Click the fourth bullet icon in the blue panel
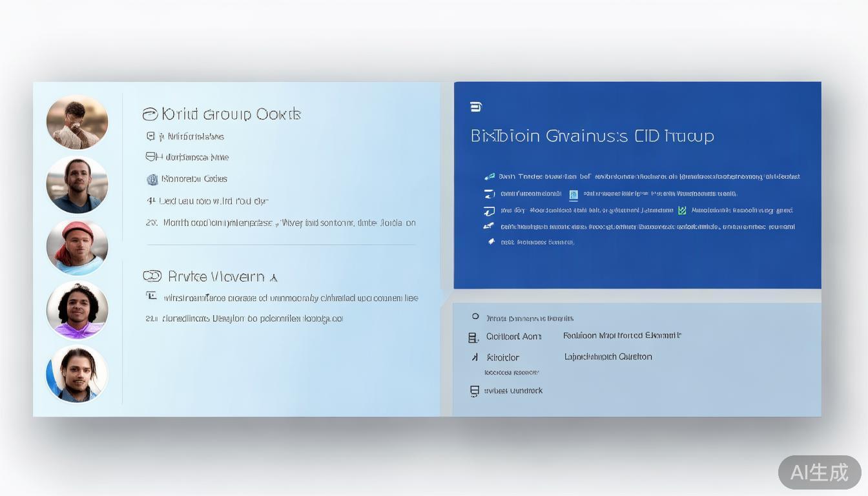The image size is (868, 496). (x=489, y=227)
